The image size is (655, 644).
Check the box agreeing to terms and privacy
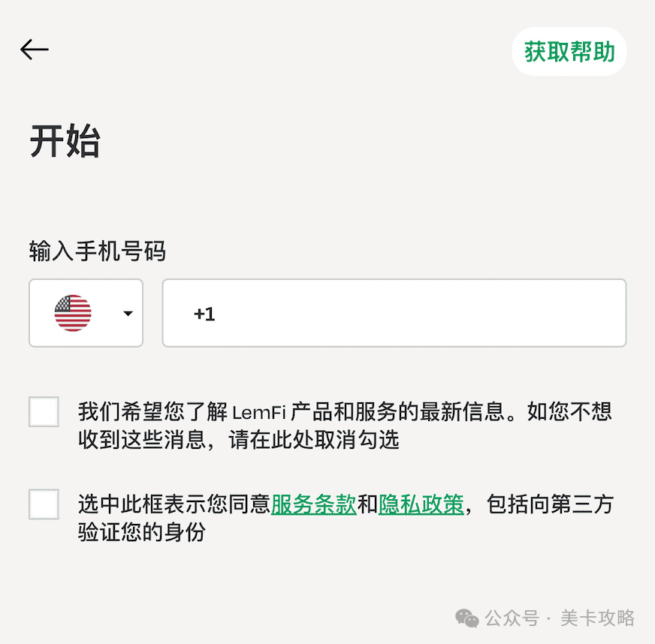click(44, 504)
